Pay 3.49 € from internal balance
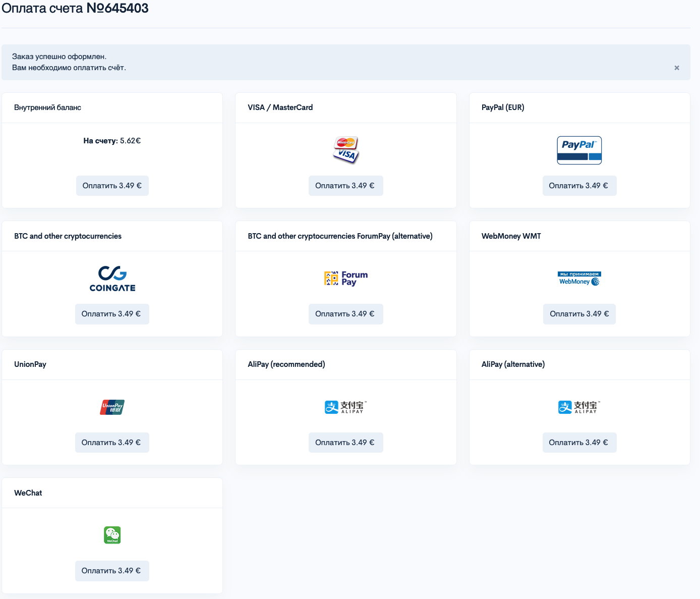Image resolution: width=700 pixels, height=599 pixels. pyautogui.click(x=112, y=186)
